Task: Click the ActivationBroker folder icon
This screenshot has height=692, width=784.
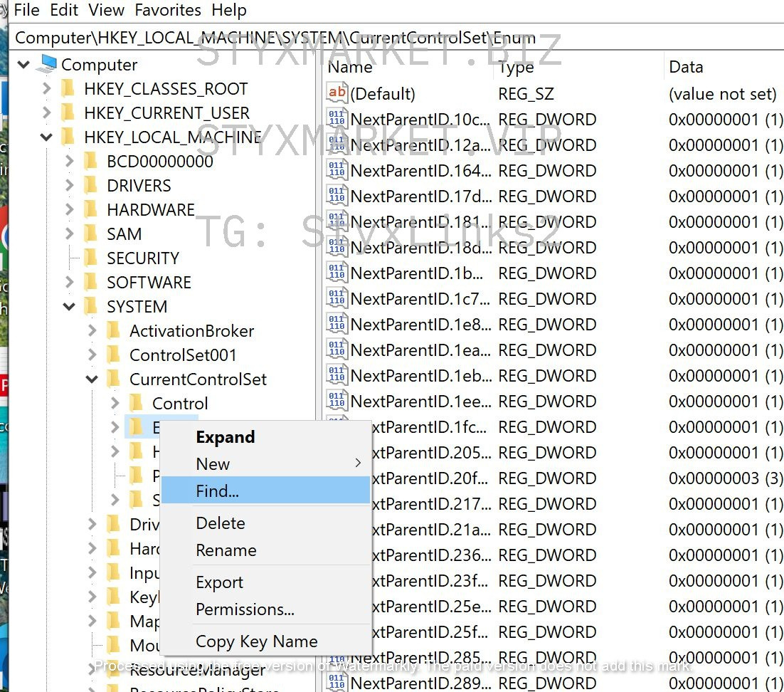Action: [114, 331]
